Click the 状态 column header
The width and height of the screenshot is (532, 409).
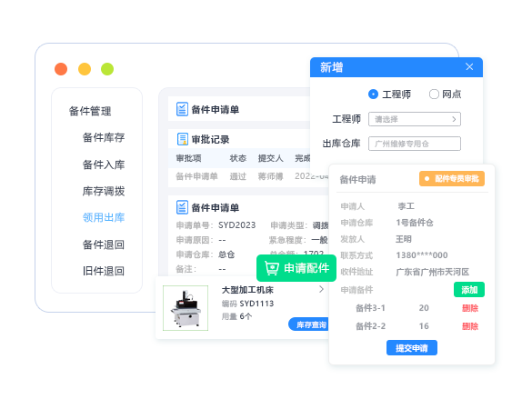(x=238, y=158)
